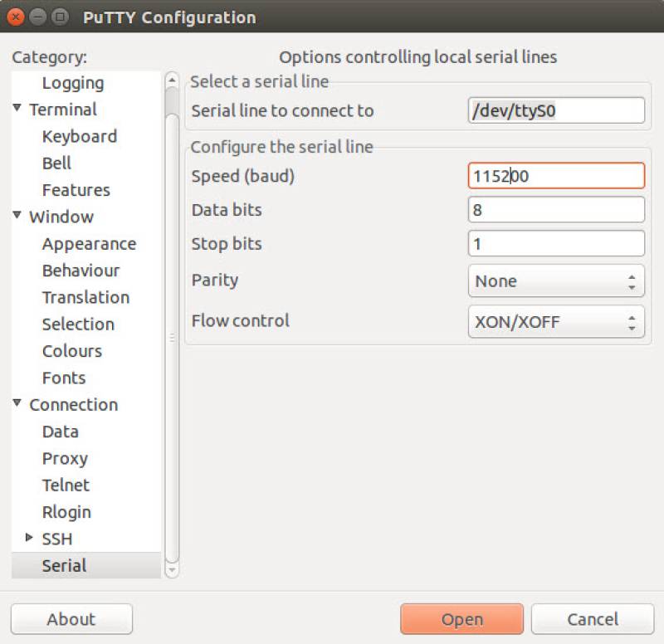
Task: Open the About dialog
Action: point(71,619)
